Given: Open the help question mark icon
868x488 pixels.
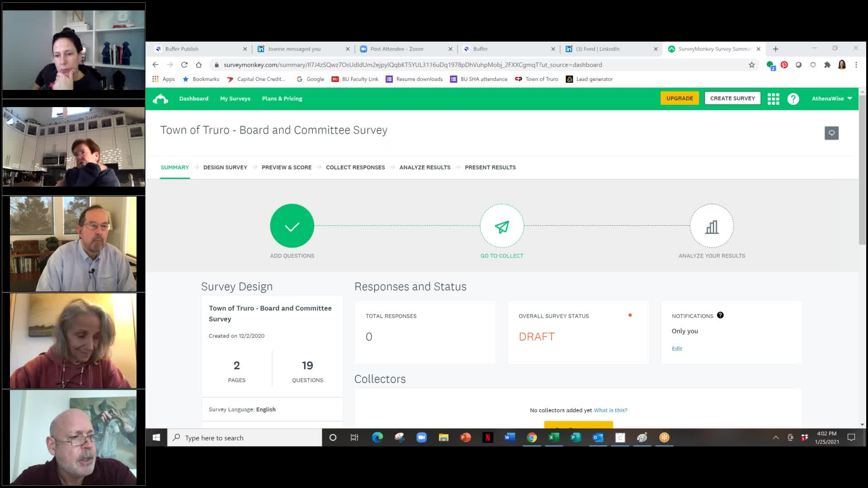Looking at the screenshot, I should pyautogui.click(x=793, y=99).
